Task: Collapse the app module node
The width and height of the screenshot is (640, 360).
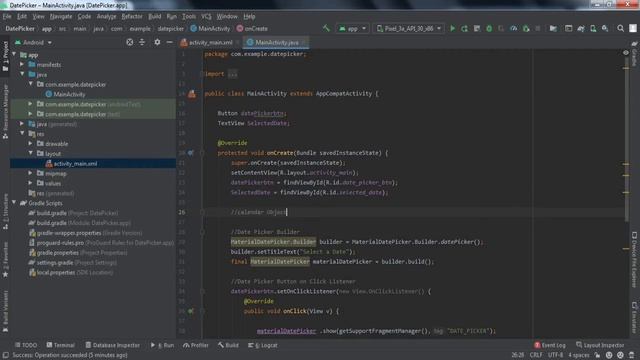Action: [14, 54]
